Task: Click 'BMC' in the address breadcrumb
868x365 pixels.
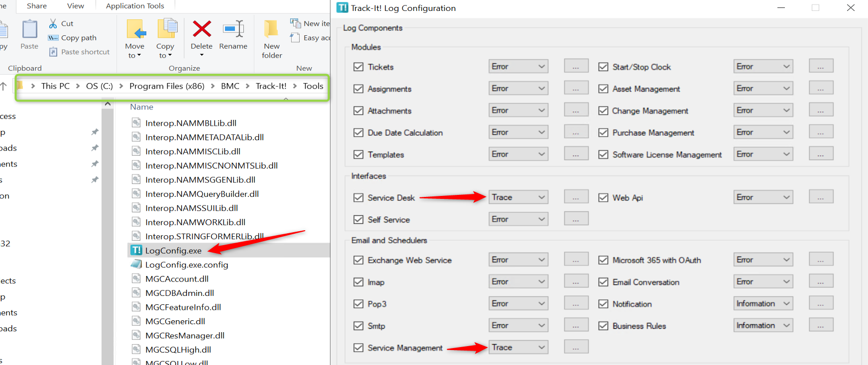Action: click(x=230, y=86)
